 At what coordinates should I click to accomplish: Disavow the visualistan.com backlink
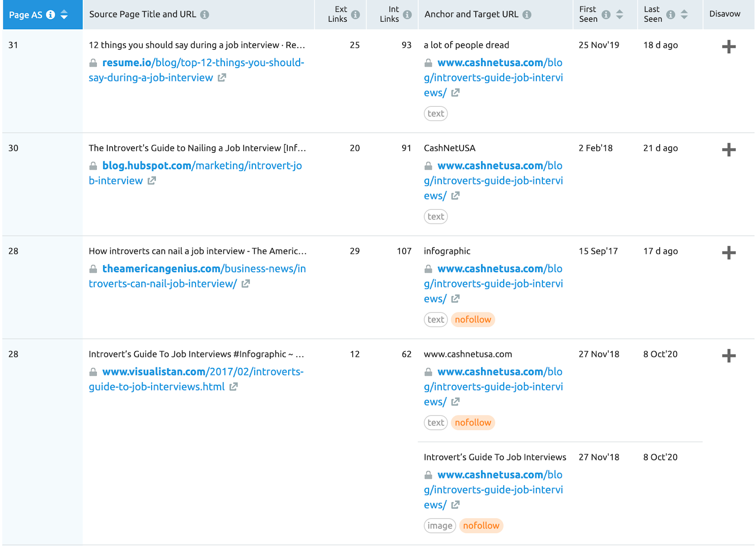tap(729, 356)
